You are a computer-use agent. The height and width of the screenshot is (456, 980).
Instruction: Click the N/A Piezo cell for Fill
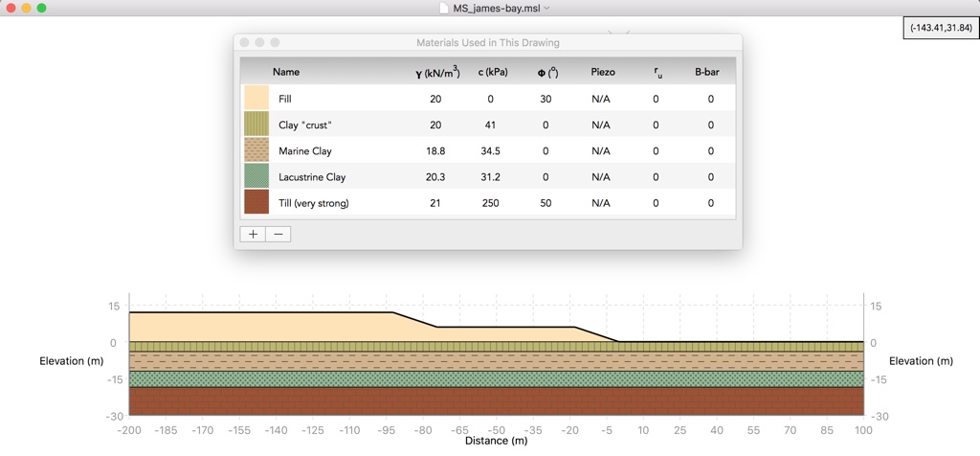pyautogui.click(x=601, y=99)
